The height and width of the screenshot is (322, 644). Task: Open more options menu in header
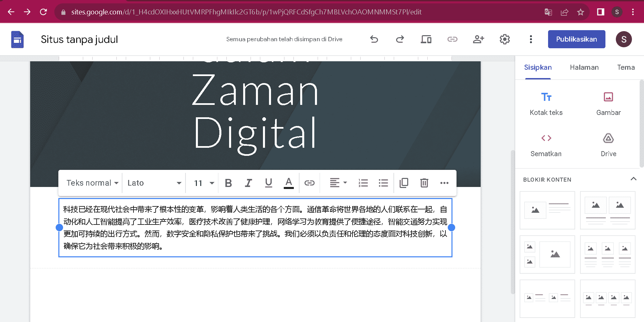[531, 40]
